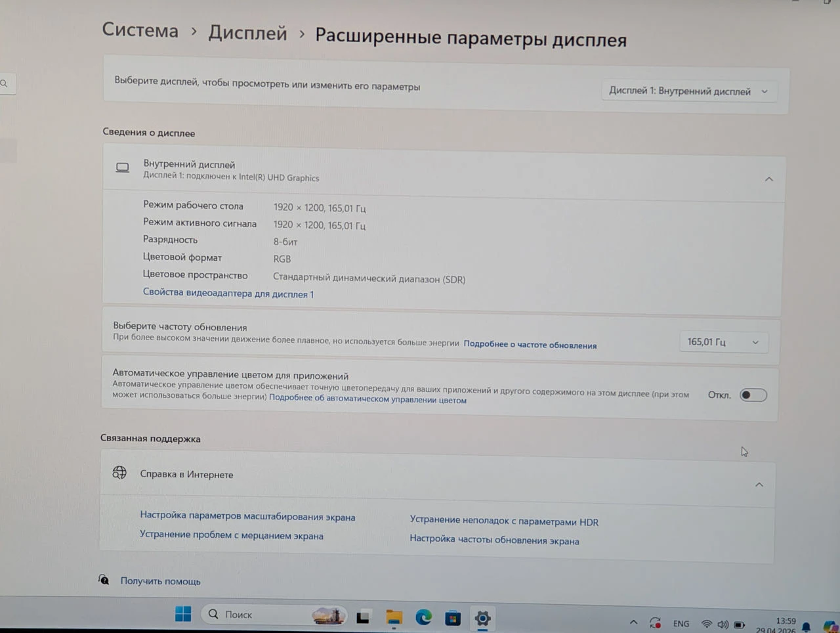Open Task View from the taskbar
The width and height of the screenshot is (840, 633).
point(363,617)
